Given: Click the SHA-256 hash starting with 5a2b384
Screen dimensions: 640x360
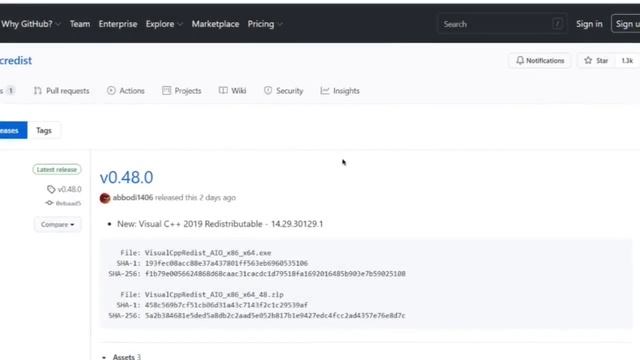Looking at the screenshot, I should point(275,315).
